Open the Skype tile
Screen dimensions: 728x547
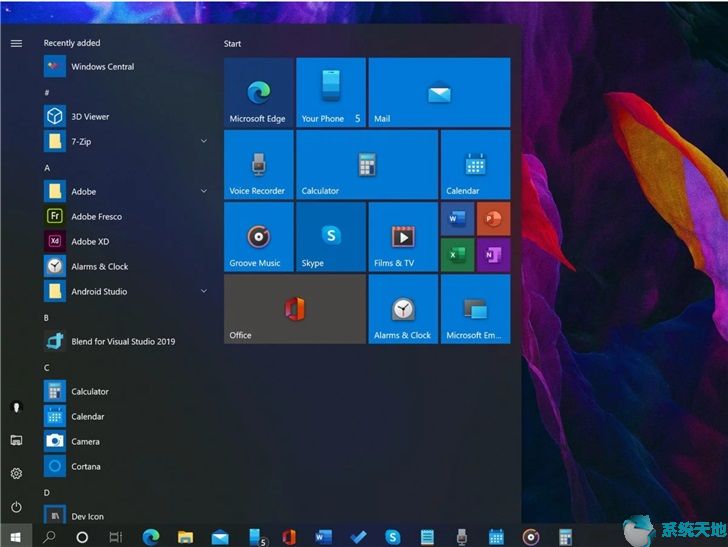331,237
